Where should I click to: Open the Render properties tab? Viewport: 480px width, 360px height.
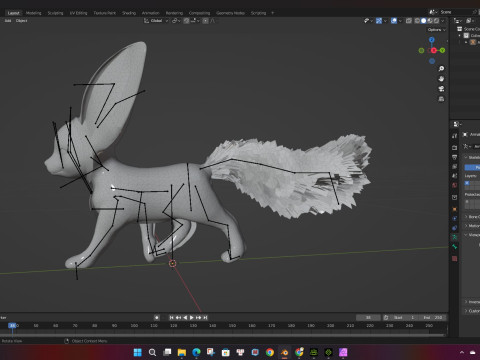[x=455, y=147]
